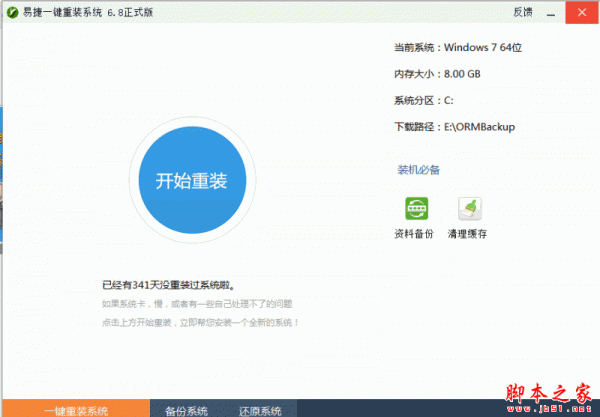Switch to the 还原系统 tab

tap(260, 409)
